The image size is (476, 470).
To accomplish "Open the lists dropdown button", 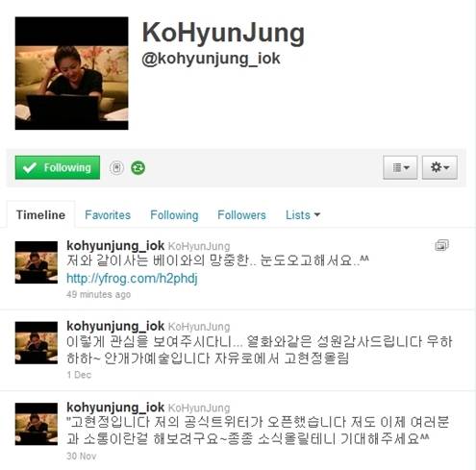I will tap(400, 167).
